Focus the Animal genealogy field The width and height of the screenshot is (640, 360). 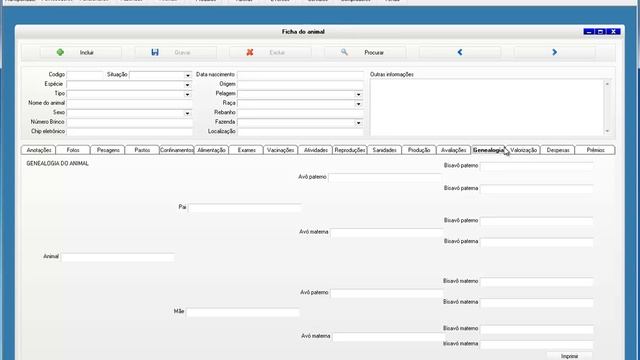[x=118, y=257]
